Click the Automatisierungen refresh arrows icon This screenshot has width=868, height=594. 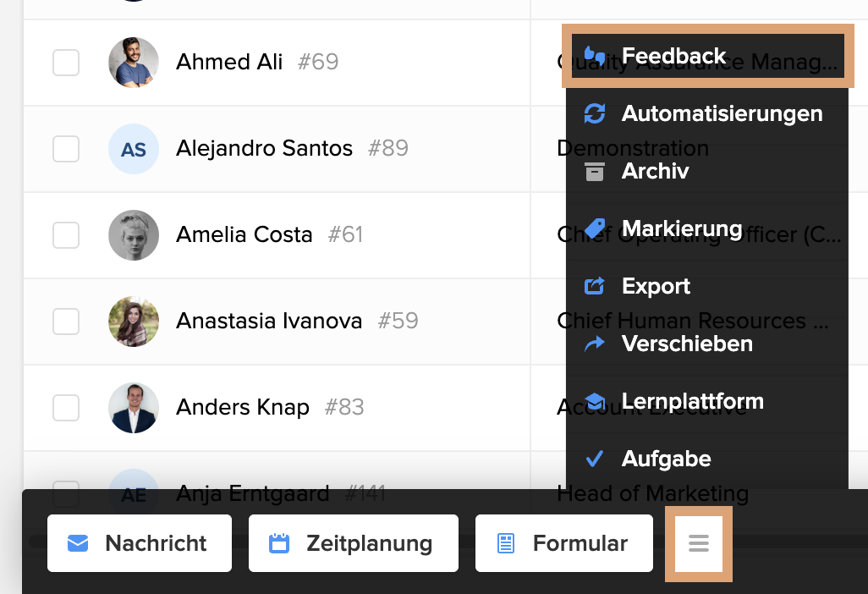[x=595, y=113]
